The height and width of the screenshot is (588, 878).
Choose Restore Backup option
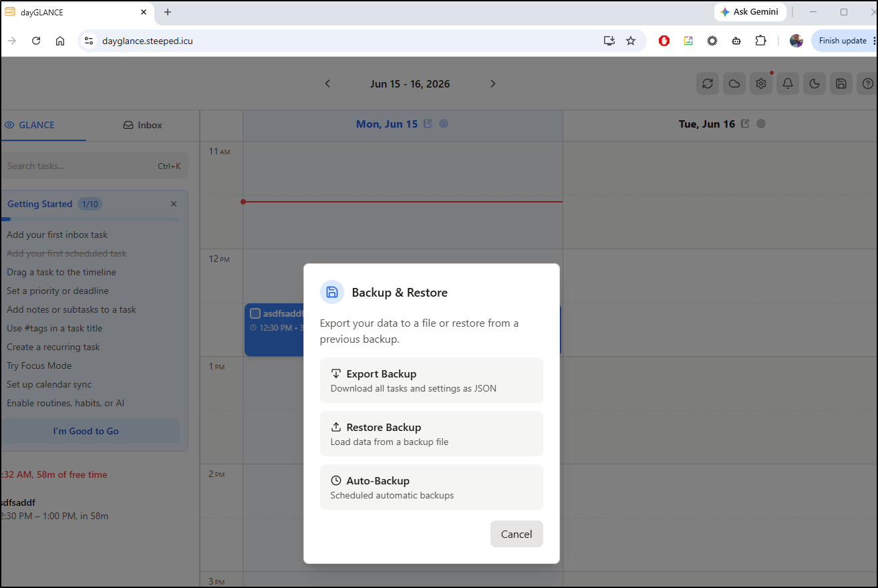432,434
